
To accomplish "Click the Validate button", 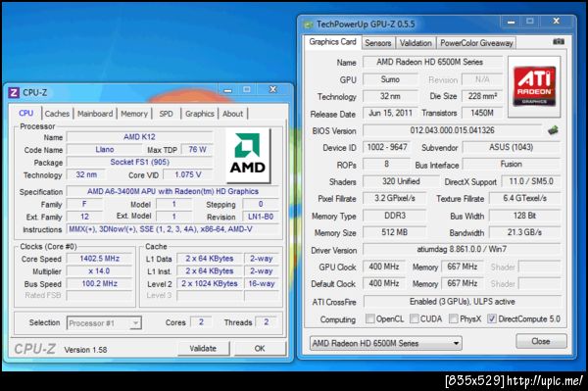I will click(x=203, y=348).
